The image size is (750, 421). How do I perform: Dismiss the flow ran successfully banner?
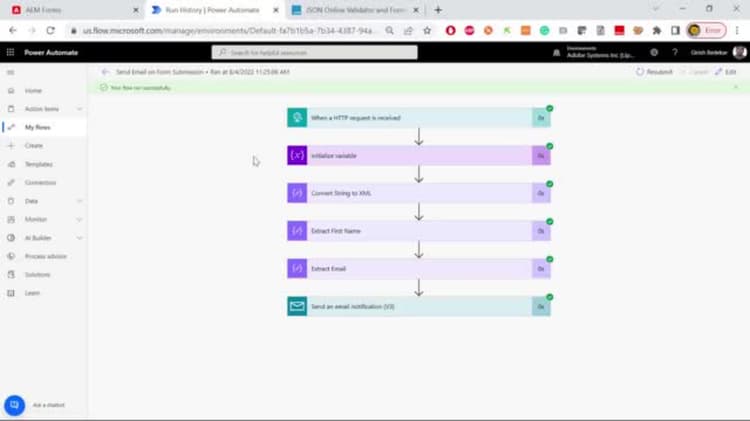coord(736,88)
